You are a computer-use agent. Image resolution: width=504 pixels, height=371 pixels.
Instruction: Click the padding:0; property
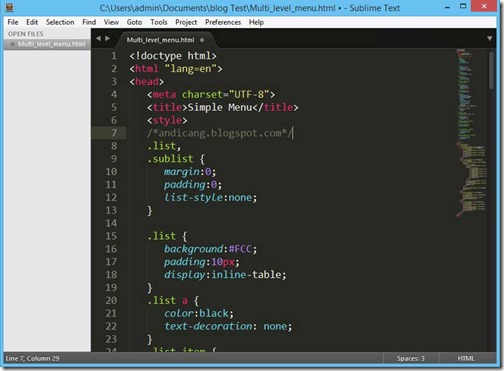pos(193,185)
